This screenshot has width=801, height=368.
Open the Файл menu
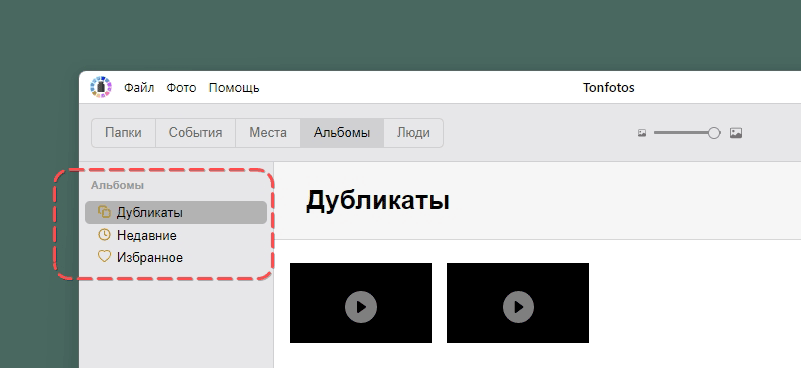coord(139,88)
